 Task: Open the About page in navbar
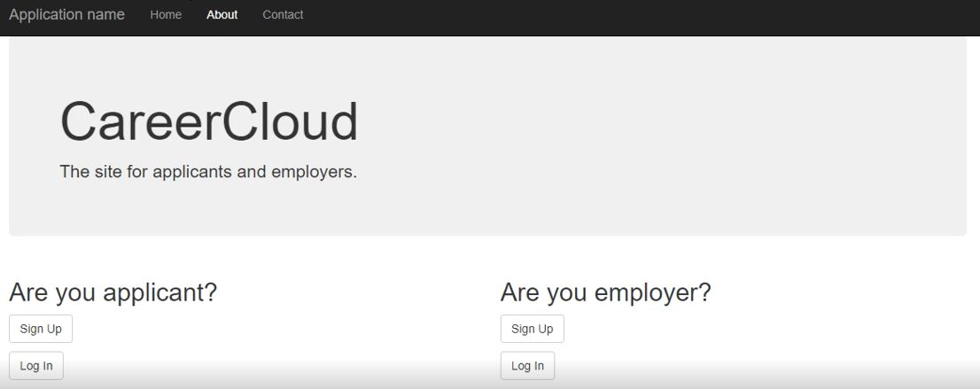222,14
